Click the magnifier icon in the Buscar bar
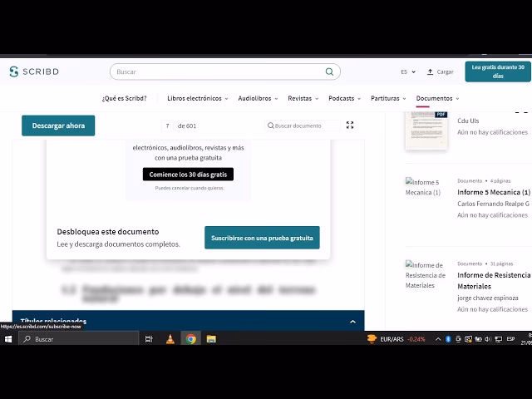 coord(329,71)
